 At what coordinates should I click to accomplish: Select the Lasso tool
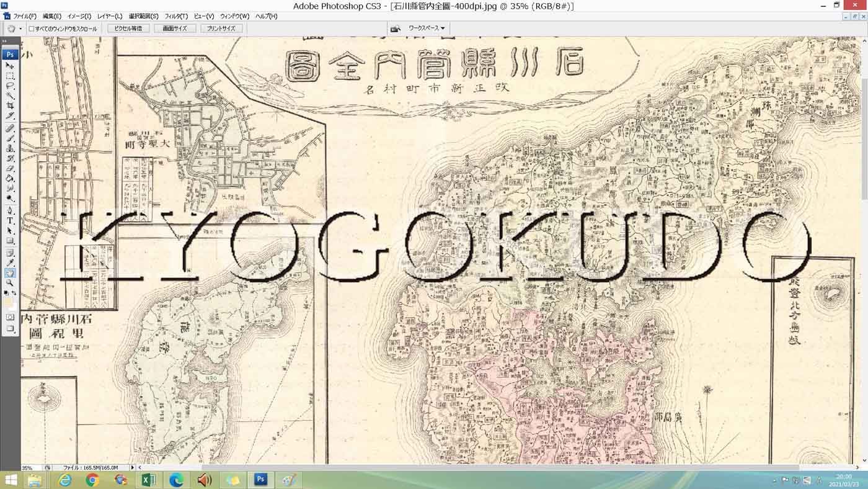10,86
